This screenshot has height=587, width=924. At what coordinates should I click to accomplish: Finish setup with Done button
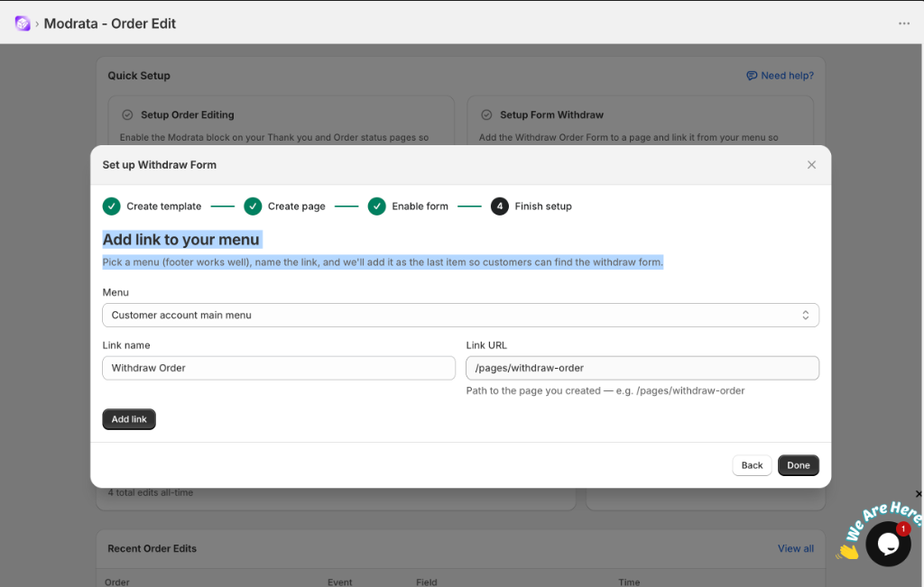pyautogui.click(x=799, y=465)
